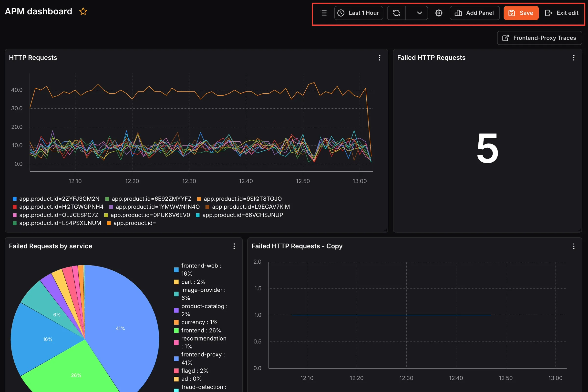Click the Failed Requests by service panel title
588x392 pixels.
[x=51, y=246]
